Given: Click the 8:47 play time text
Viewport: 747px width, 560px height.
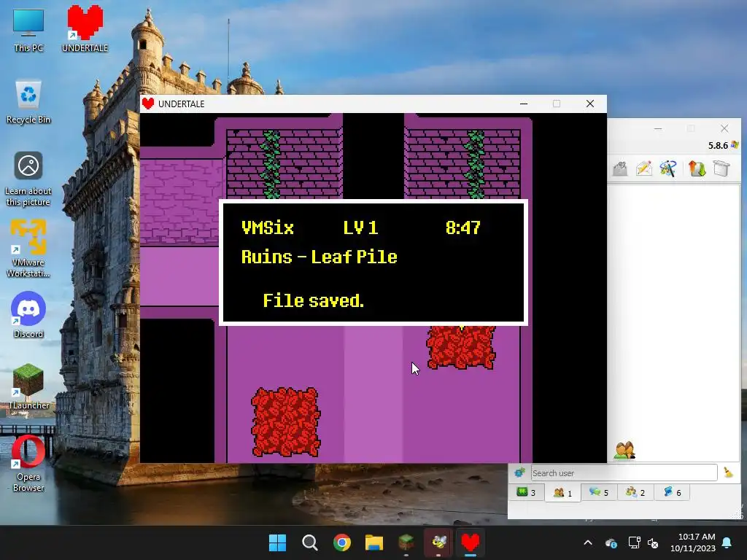Looking at the screenshot, I should [462, 227].
